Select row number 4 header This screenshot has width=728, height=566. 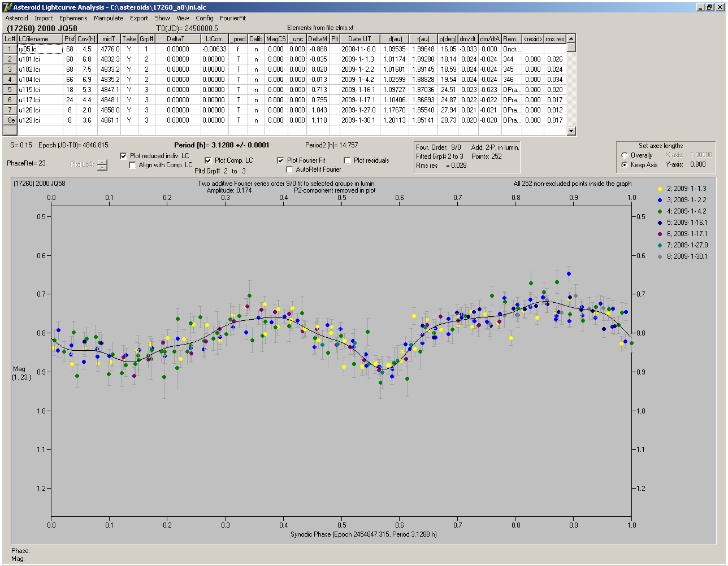pos(10,80)
